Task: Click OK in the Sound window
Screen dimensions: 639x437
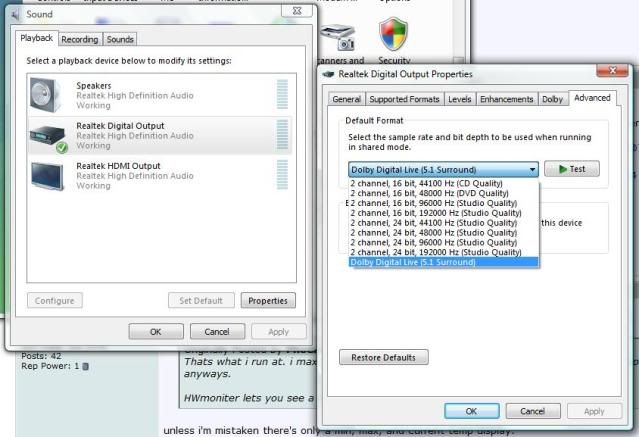Action: [x=156, y=332]
